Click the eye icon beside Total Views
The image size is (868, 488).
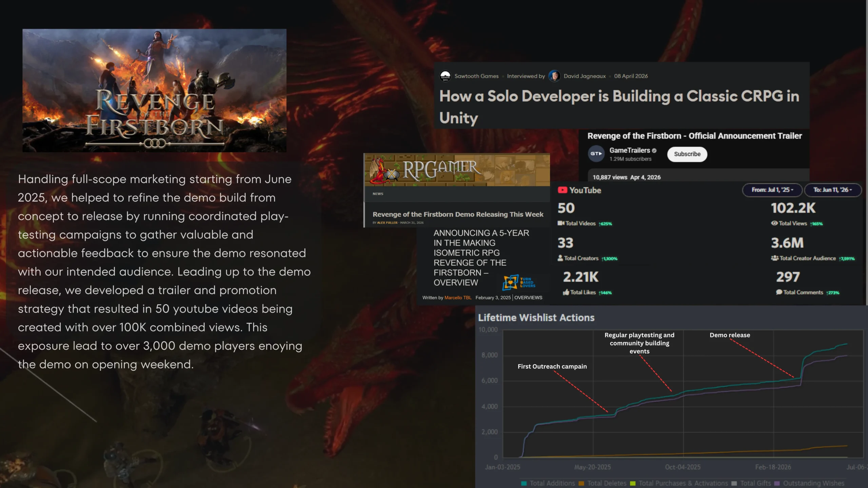pos(774,223)
